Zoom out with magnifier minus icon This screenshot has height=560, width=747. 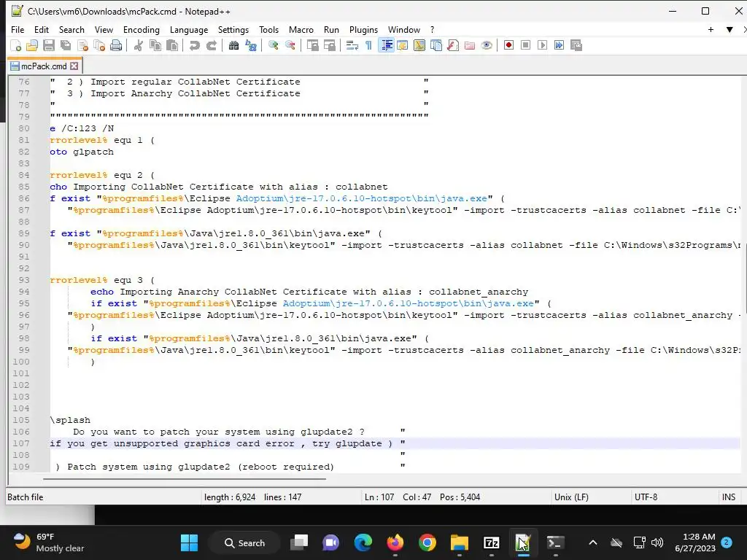coord(290,45)
